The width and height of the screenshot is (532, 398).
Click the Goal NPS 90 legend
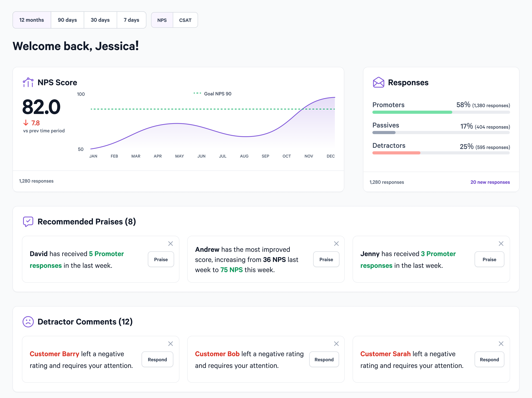213,94
